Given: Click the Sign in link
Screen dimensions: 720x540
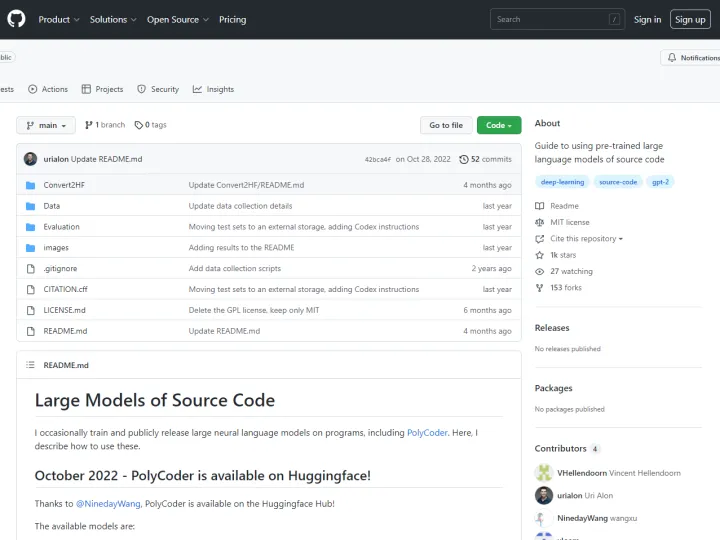Looking at the screenshot, I should [647, 19].
